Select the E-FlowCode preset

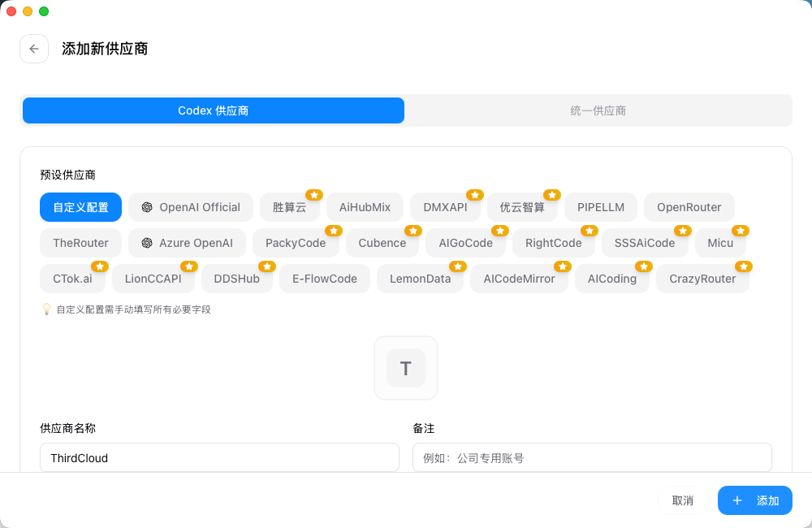325,279
